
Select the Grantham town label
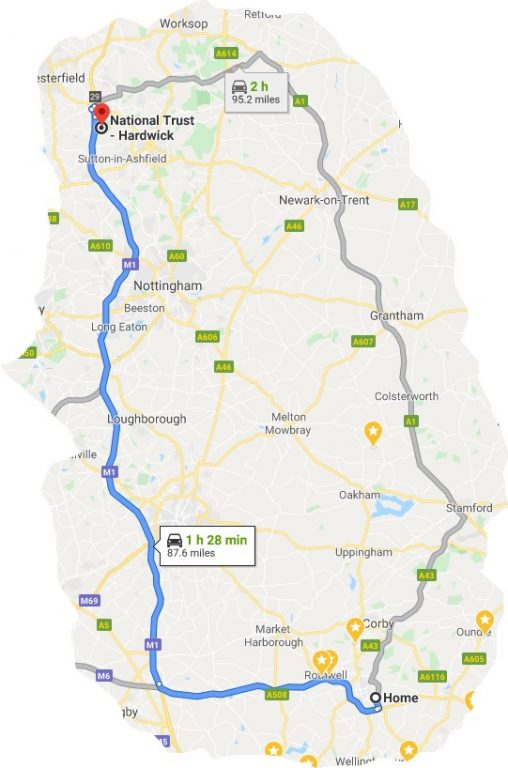coord(397,315)
